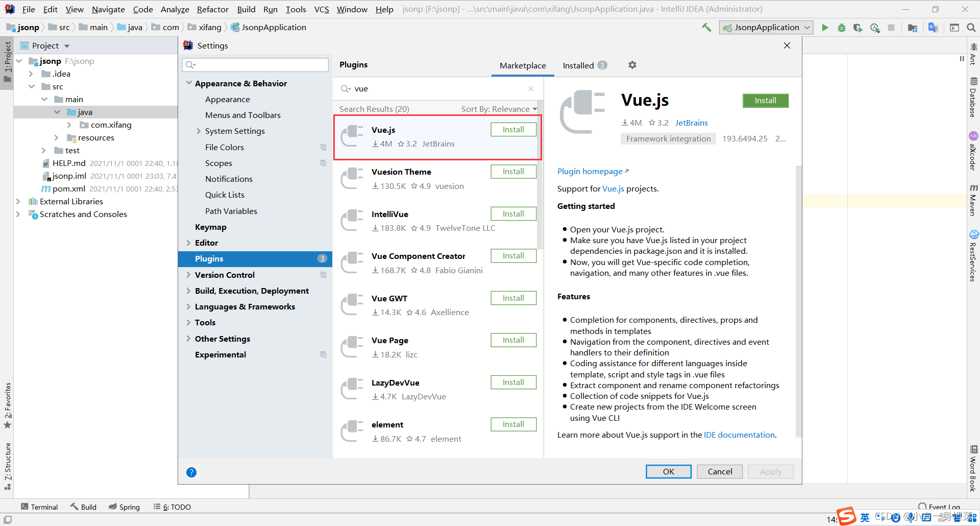Switch to the Marketplace tab
Viewport: 980px width, 526px height.
point(523,65)
